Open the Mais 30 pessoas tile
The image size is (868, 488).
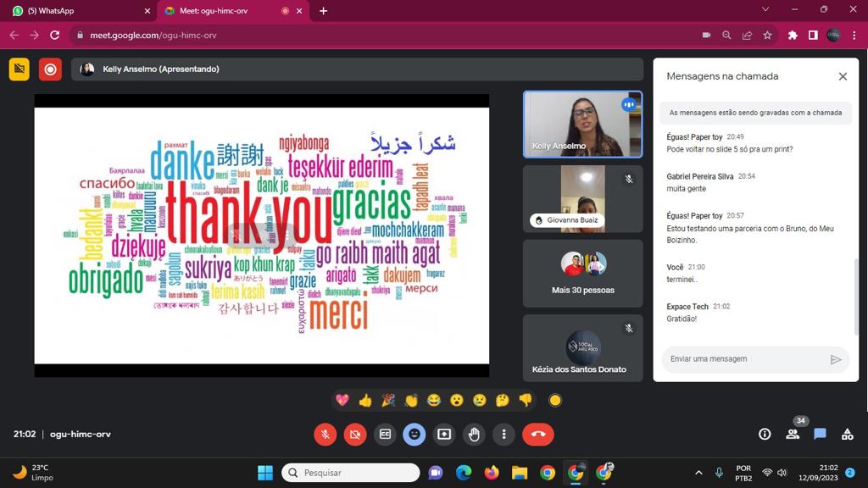[582, 273]
